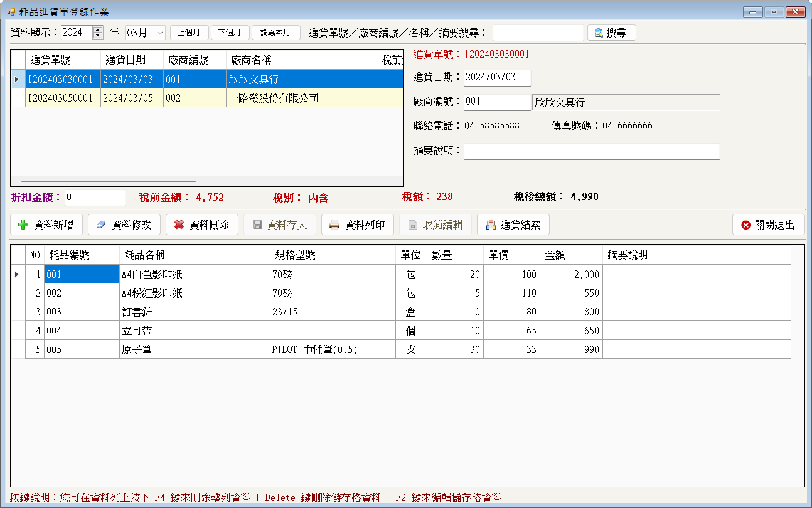Click the eraser icon on 資料修改

pos(100,225)
